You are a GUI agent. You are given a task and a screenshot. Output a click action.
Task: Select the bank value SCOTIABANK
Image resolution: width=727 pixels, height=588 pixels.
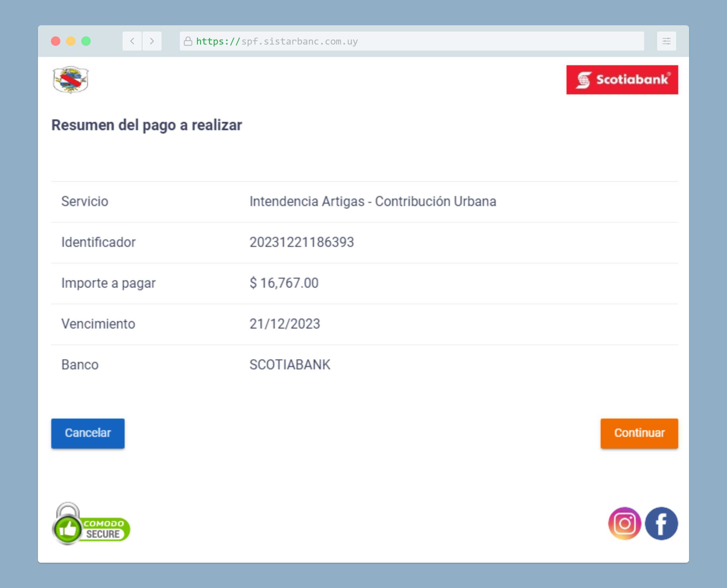point(290,365)
